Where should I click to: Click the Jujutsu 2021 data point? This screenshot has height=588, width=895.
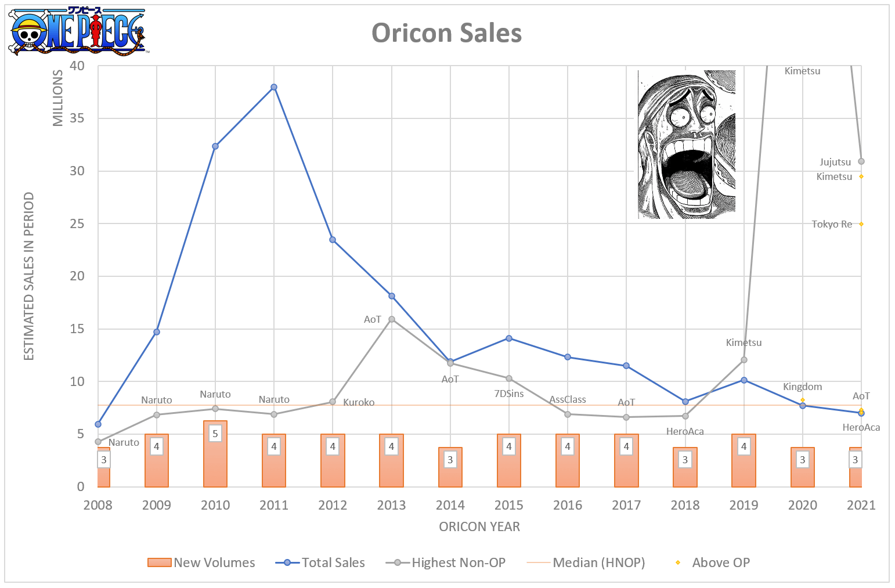pyautogui.click(x=861, y=161)
